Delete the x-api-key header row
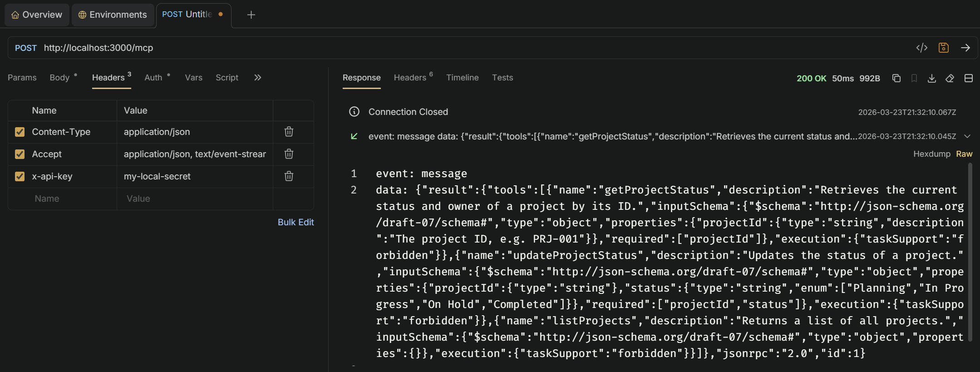The height and width of the screenshot is (372, 980). (x=289, y=176)
